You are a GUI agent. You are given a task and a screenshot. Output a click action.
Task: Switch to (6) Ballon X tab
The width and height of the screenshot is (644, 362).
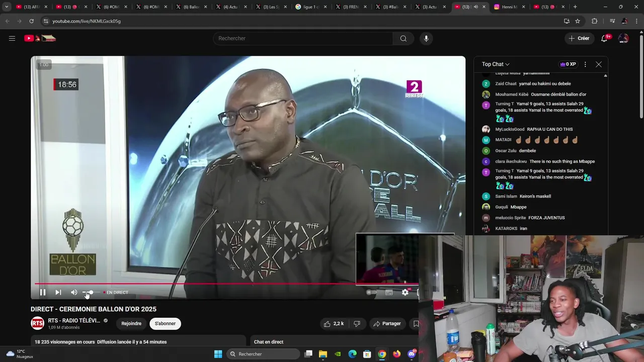[191, 7]
